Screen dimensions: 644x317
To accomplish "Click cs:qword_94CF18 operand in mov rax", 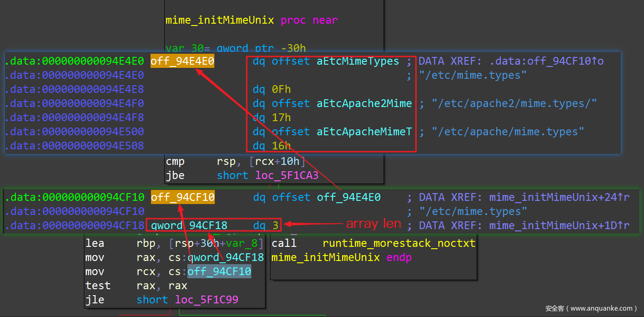I will pyautogui.click(x=225, y=257).
